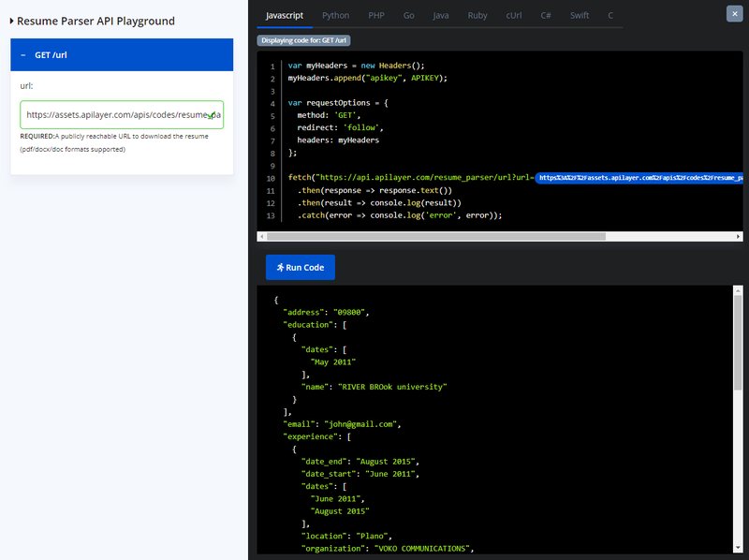Image resolution: width=749 pixels, height=560 pixels.
Task: Open the Swift tab
Action: click(579, 16)
